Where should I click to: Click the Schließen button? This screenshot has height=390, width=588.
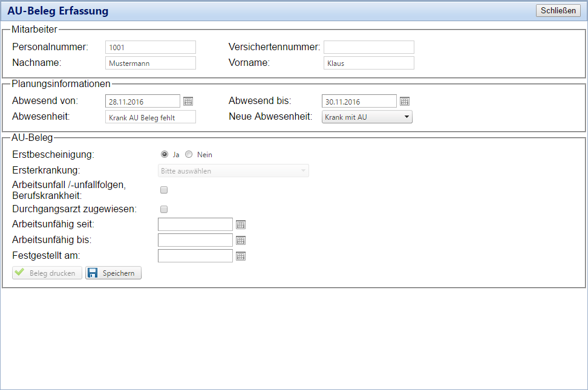tap(558, 10)
